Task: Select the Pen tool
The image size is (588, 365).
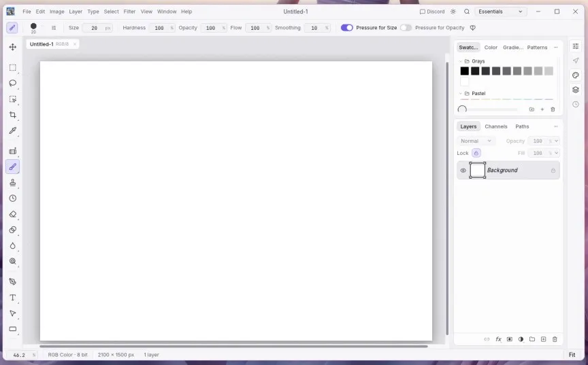Action: point(13,281)
